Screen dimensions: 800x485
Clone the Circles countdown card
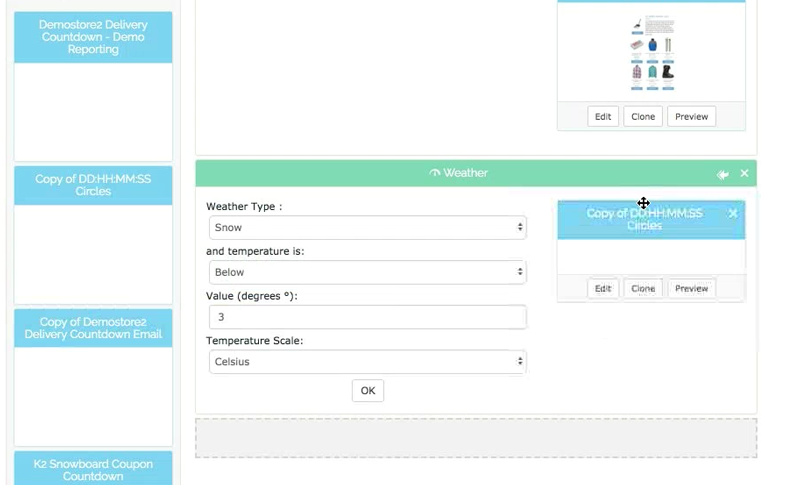[x=643, y=289]
